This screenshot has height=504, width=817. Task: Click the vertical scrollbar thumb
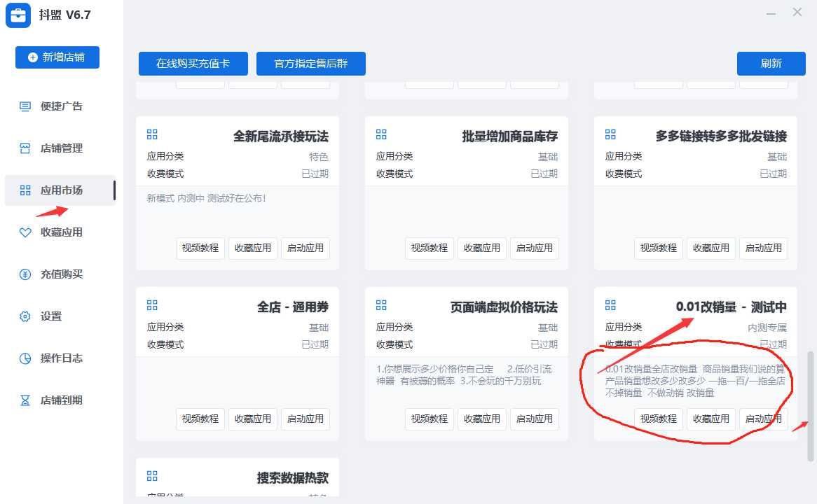tap(811, 406)
